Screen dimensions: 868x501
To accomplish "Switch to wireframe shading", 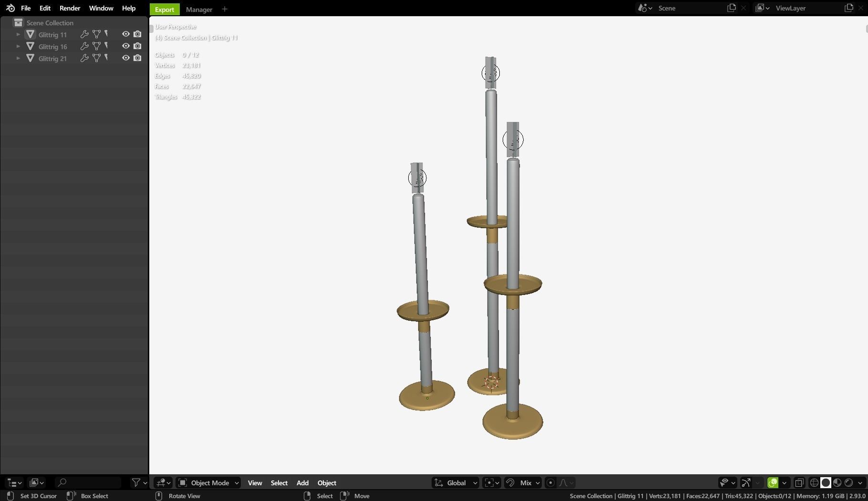I will [814, 482].
